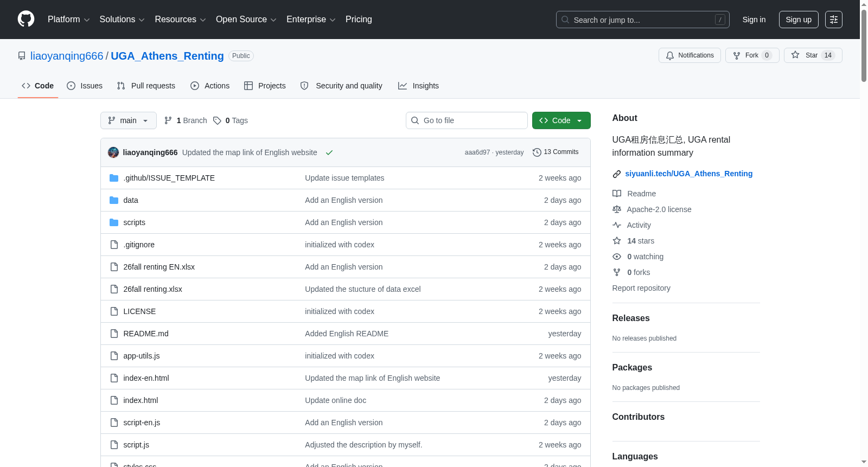The height and width of the screenshot is (467, 868).
Task: Click the Apache license scale icon
Action: pos(617,209)
